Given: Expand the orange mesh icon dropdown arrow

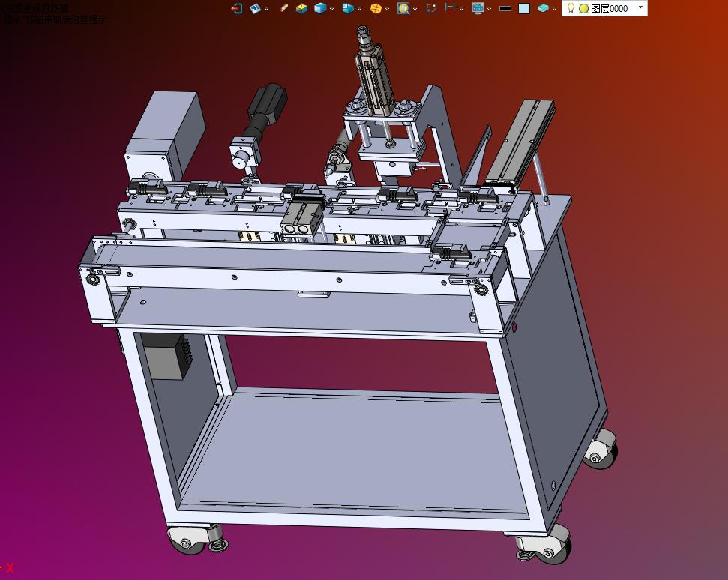Looking at the screenshot, I should tap(387, 9).
